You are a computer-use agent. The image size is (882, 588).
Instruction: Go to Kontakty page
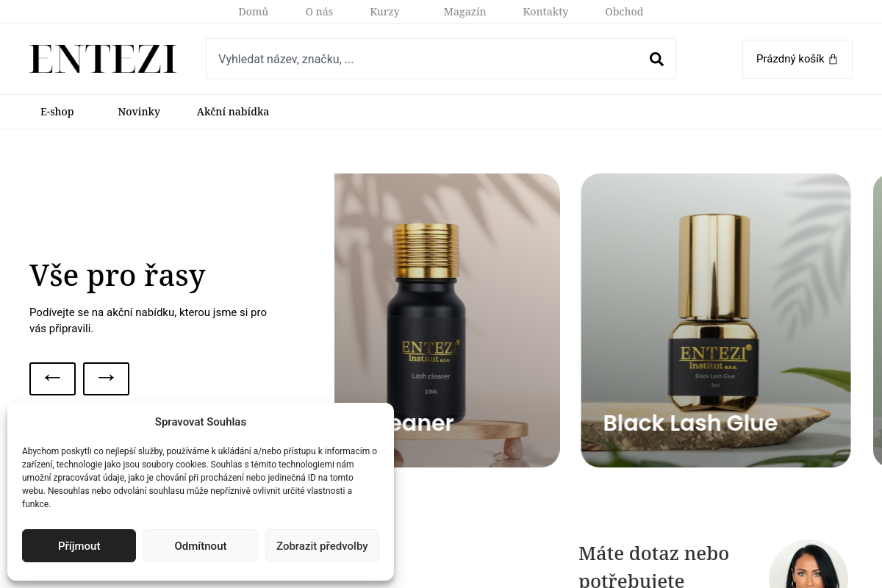(x=545, y=12)
